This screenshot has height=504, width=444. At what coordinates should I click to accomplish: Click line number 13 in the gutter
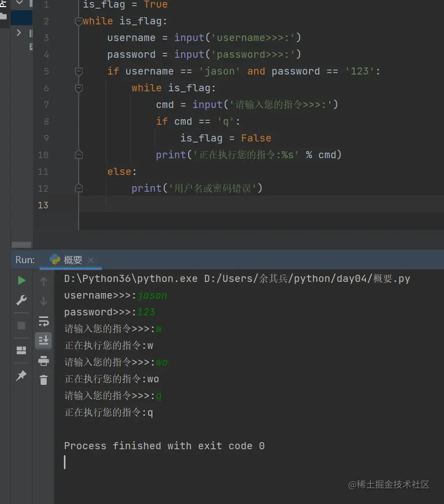point(43,205)
